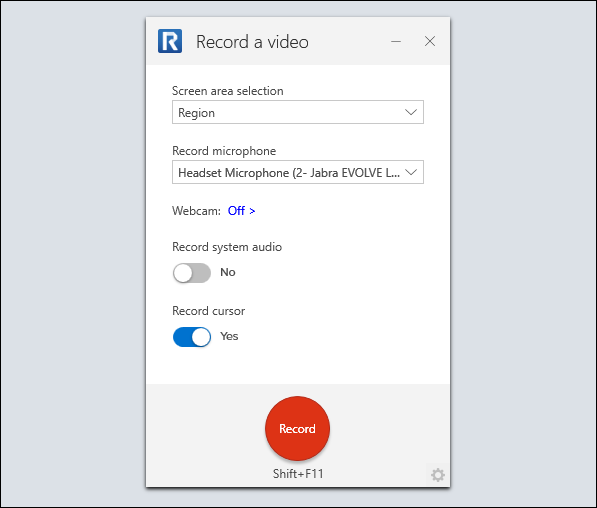Image resolution: width=597 pixels, height=508 pixels.
Task: Enable the Record system audio switch
Action: click(x=192, y=273)
